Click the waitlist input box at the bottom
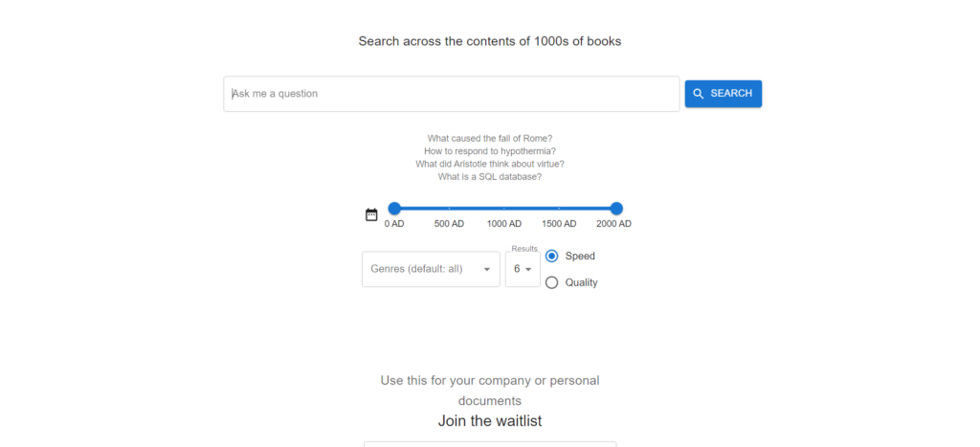980x447 pixels. pyautogui.click(x=489, y=443)
